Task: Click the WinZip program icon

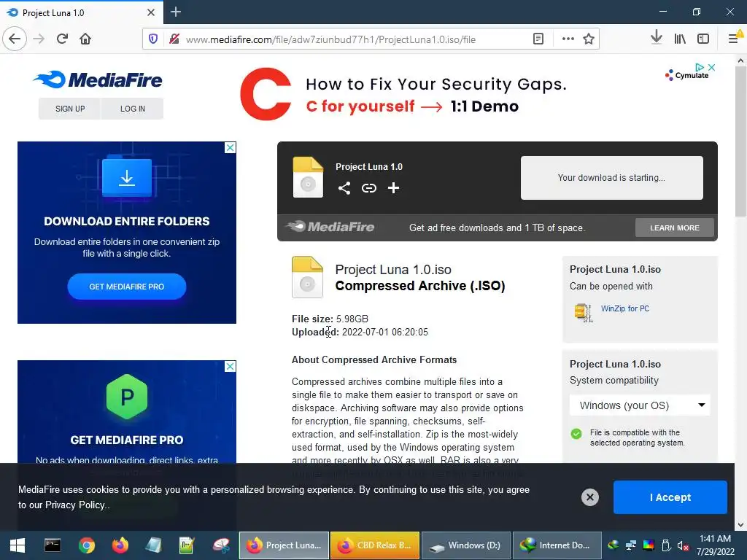Action: (583, 312)
